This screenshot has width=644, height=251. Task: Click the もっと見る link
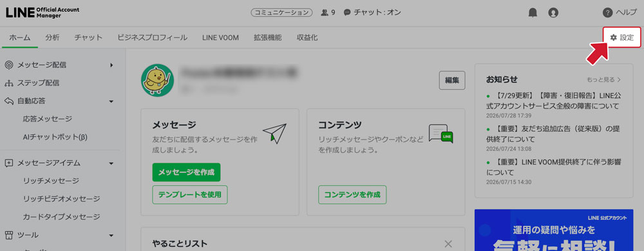[604, 79]
